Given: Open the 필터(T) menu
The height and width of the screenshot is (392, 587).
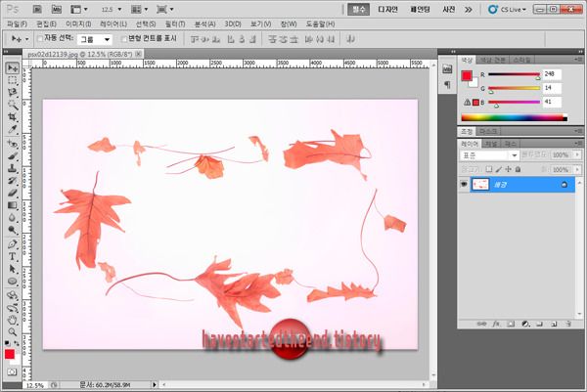Looking at the screenshot, I should point(175,23).
